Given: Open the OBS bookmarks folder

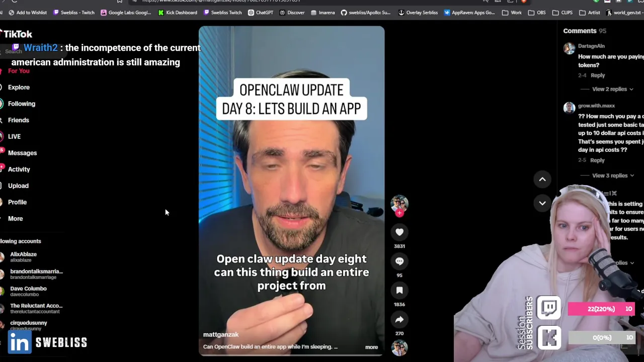Looking at the screenshot, I should coord(536,13).
